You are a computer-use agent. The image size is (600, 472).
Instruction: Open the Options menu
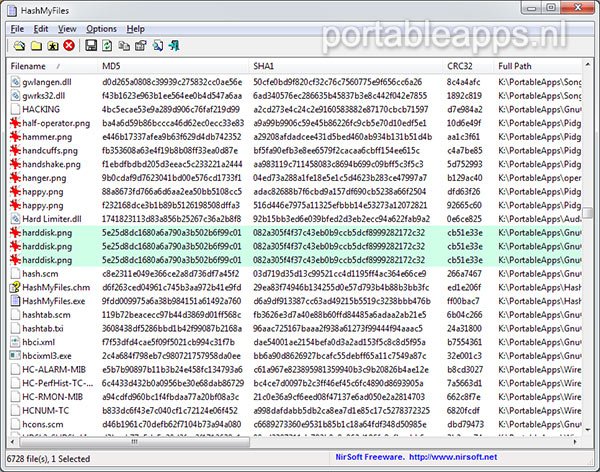tap(101, 29)
